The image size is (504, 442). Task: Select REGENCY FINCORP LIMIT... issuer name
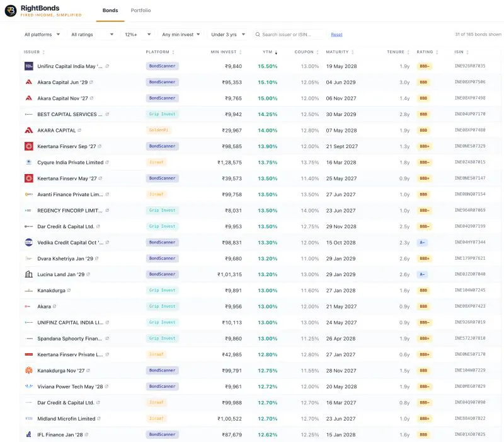(70, 211)
